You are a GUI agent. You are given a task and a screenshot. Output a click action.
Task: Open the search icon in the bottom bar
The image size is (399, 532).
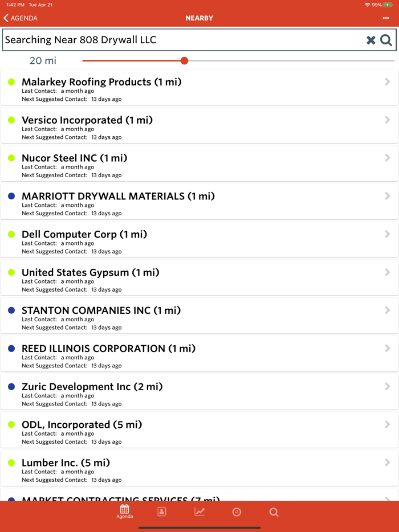(274, 511)
